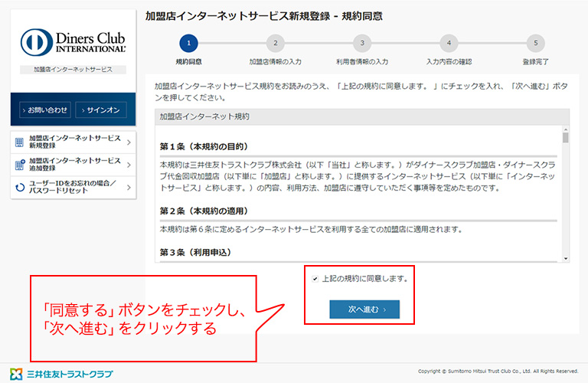Select step 5 circle 登録完了
This screenshot has width=588, height=383.
pos(536,43)
